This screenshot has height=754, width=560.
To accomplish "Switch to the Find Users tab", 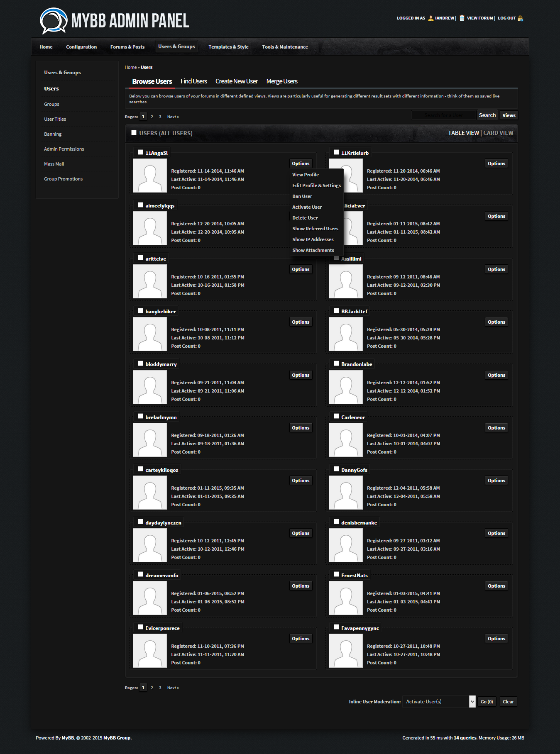I will pos(193,81).
